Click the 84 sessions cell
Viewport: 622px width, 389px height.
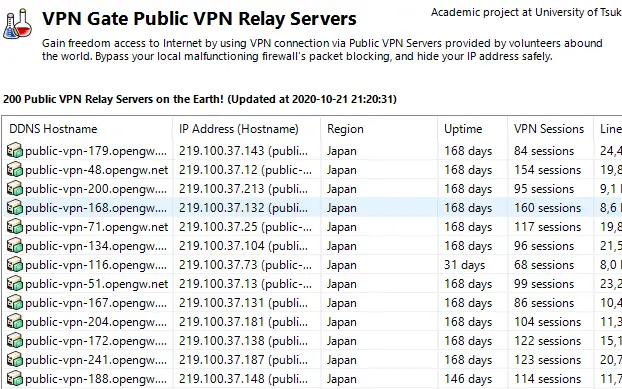click(544, 151)
